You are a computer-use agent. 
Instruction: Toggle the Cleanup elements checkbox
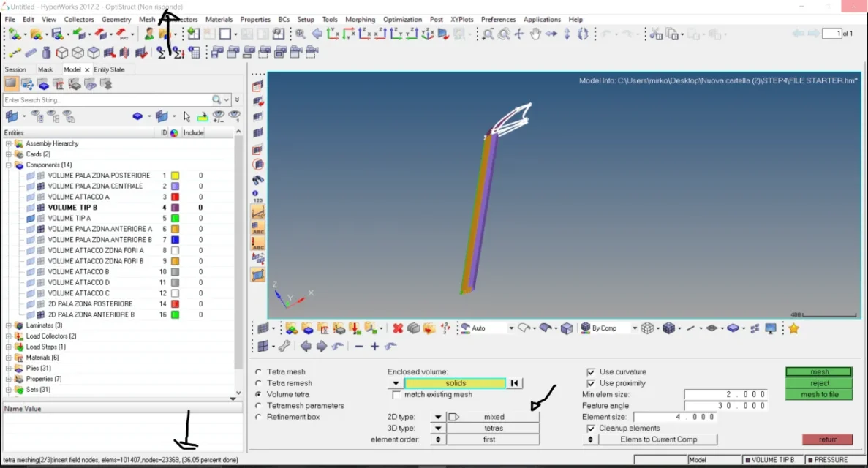point(591,428)
